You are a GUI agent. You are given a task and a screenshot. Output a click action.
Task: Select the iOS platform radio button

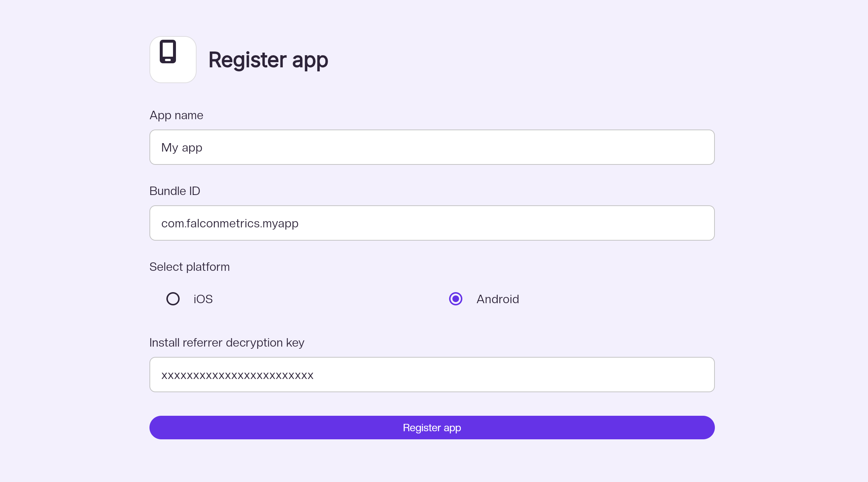tap(173, 299)
